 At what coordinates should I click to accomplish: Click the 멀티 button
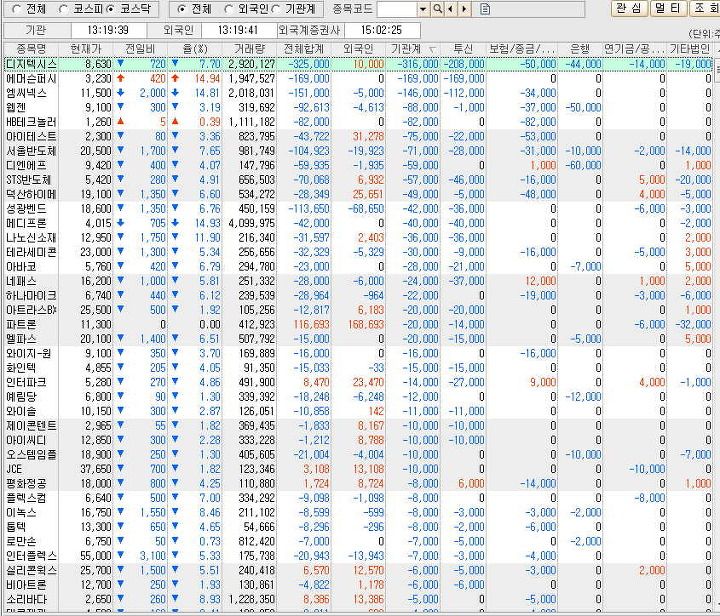tap(669, 8)
